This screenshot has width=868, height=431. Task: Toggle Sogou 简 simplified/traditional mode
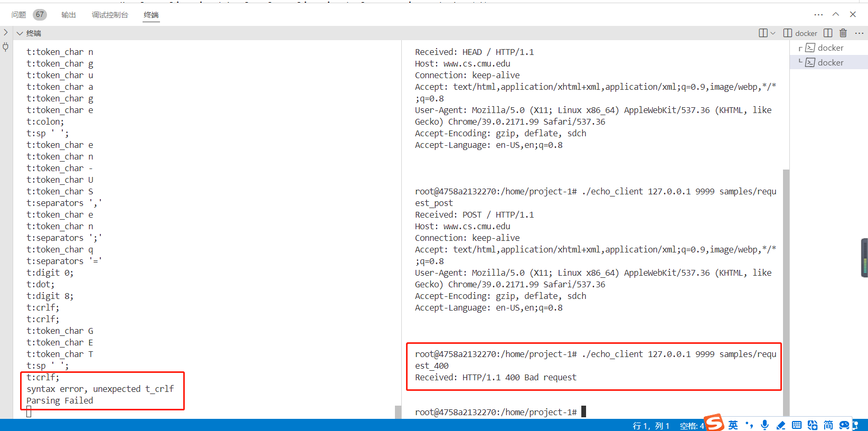point(828,425)
